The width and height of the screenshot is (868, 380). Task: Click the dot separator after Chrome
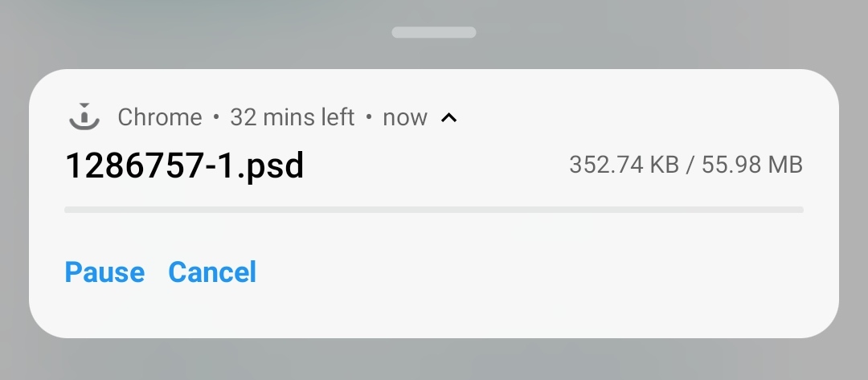(x=216, y=117)
